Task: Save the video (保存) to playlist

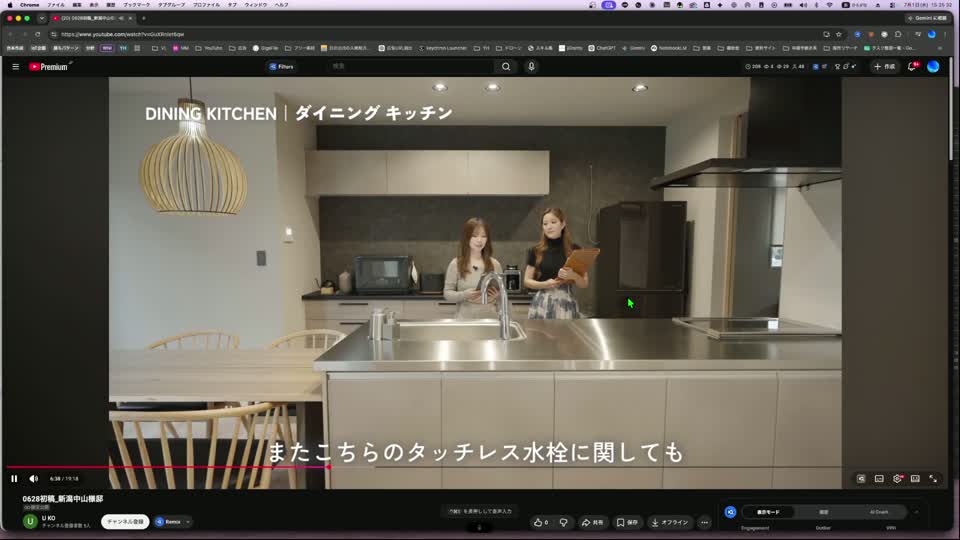Action: tap(628, 522)
